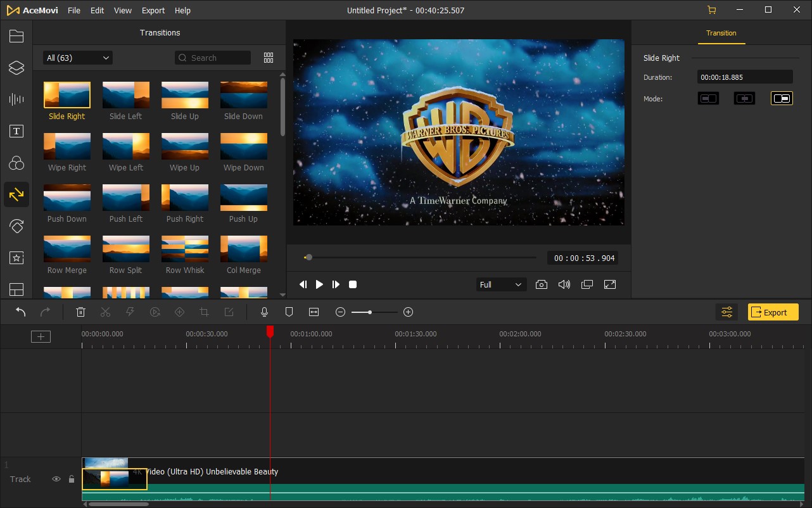Click the delete trash icon

(81, 312)
